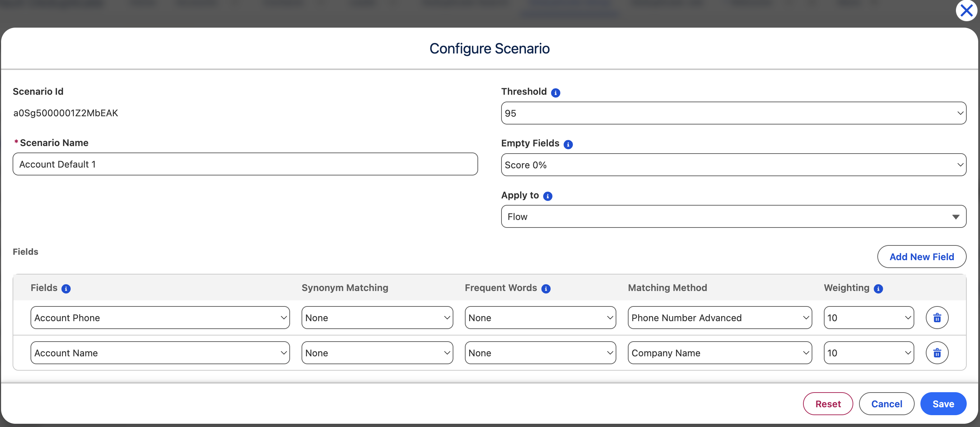
Task: Open the Threshold dropdown showing 95
Action: click(x=733, y=113)
